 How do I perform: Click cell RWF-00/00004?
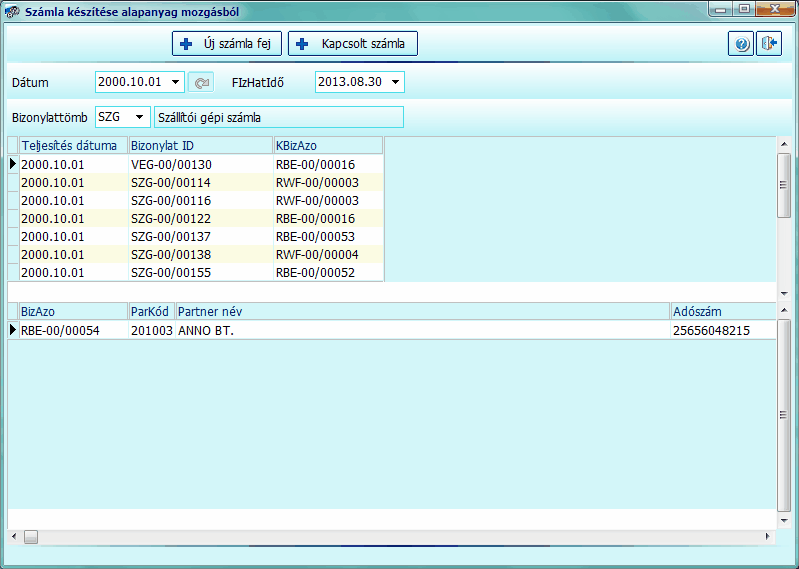pos(328,254)
